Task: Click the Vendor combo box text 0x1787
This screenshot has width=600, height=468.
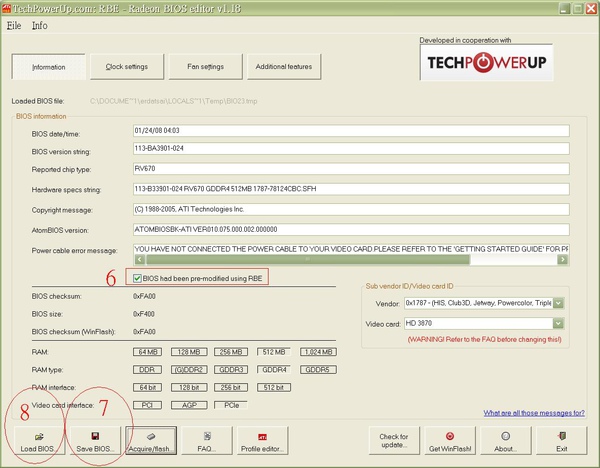Action: tap(478, 303)
